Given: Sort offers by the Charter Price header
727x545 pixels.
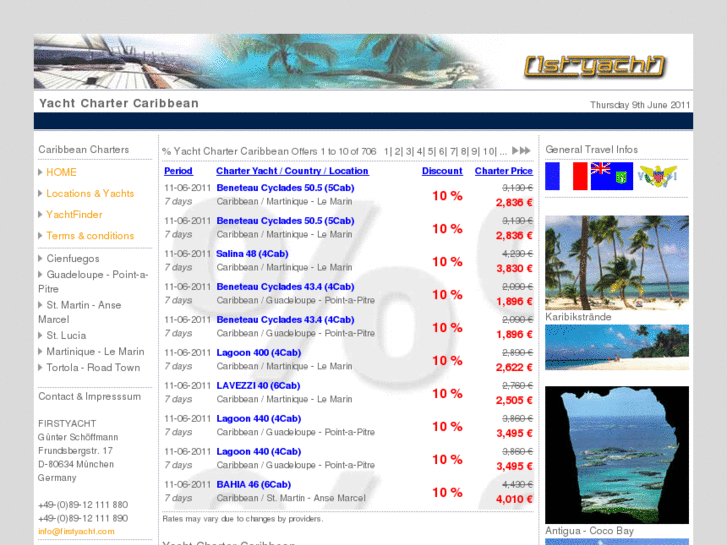Looking at the screenshot, I should [504, 171].
